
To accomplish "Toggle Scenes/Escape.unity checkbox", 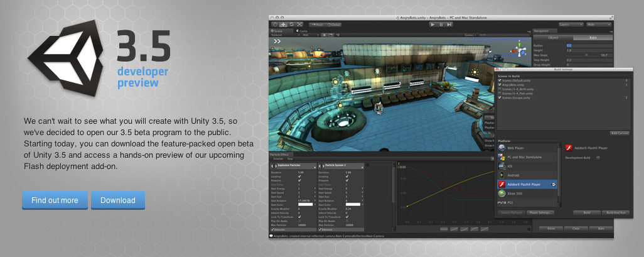I will (500, 97).
